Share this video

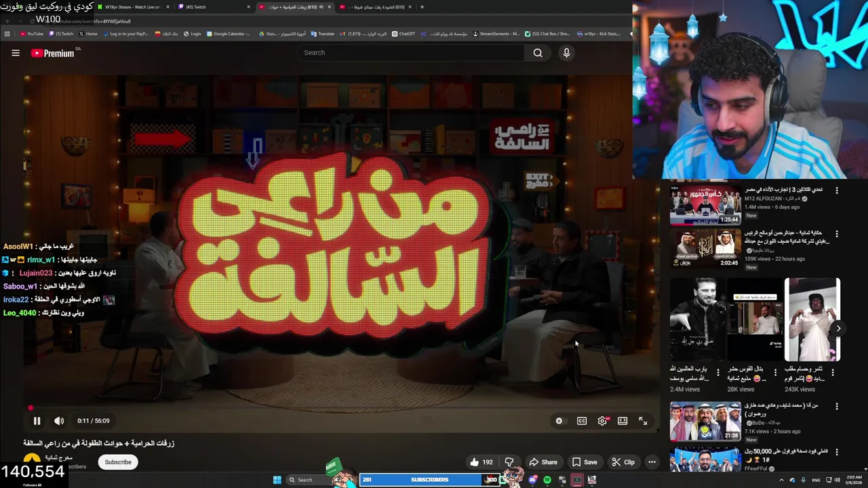tap(543, 462)
